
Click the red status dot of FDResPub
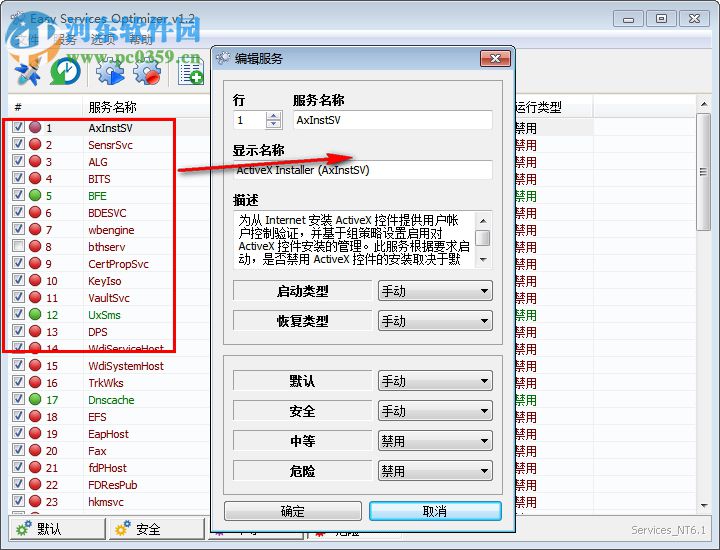coord(35,484)
